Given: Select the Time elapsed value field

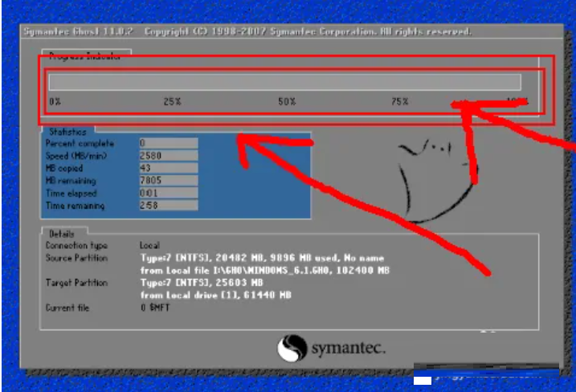Looking at the screenshot, I should (x=168, y=194).
